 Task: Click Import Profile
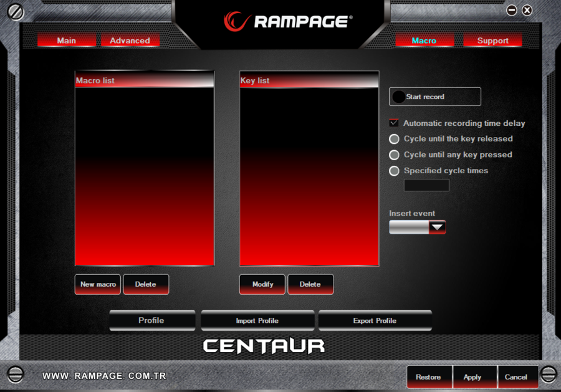pos(257,320)
